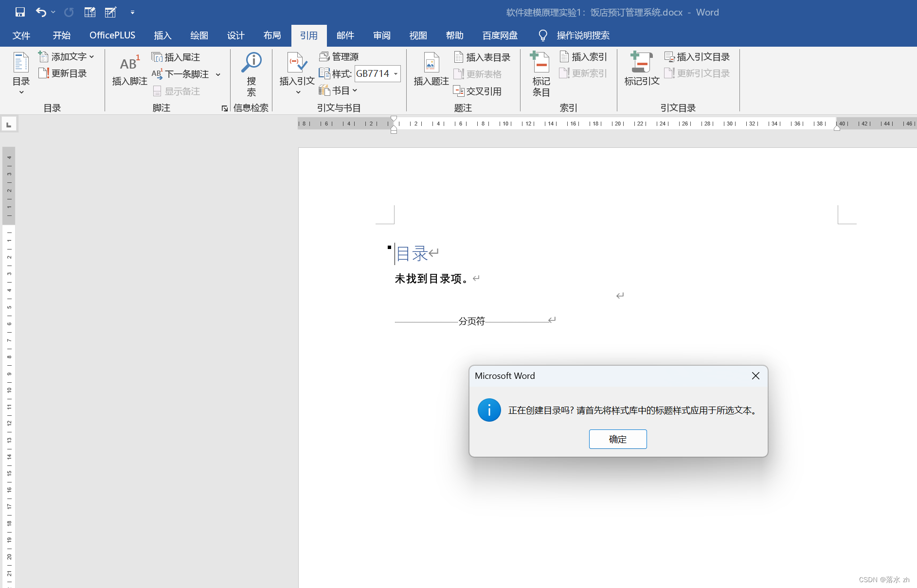917x588 pixels.
Task: Open the 帮助 tab
Action: coord(455,36)
